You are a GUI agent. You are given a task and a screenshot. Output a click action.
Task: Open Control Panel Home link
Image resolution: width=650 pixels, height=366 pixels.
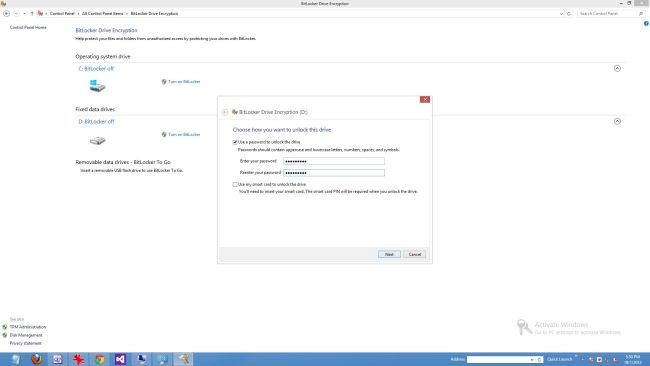[x=28, y=27]
